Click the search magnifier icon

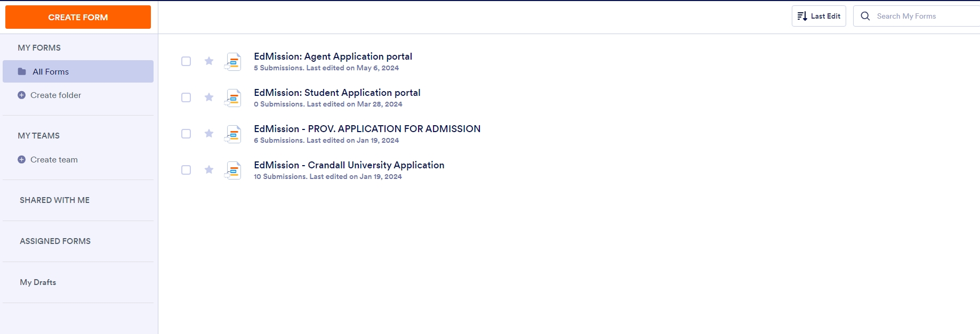point(865,16)
